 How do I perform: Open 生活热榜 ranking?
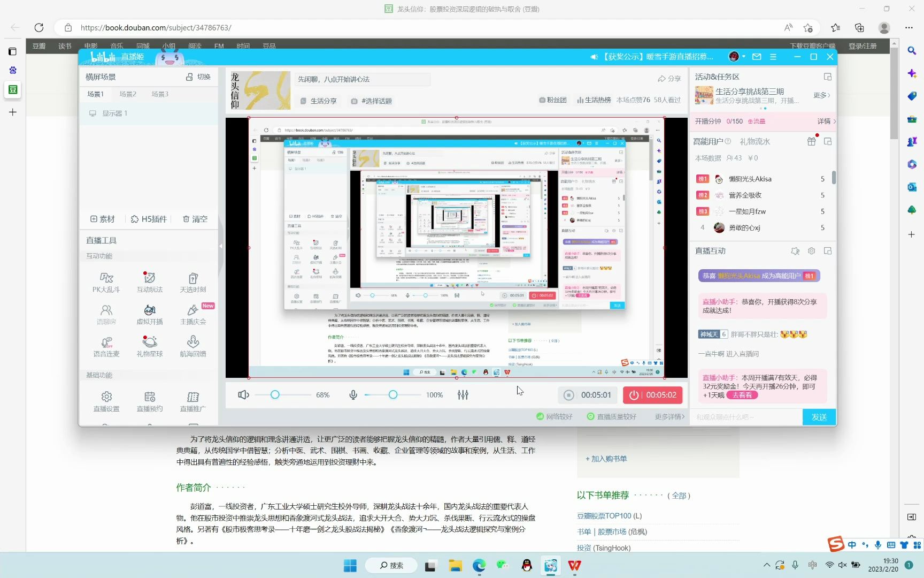pos(594,100)
